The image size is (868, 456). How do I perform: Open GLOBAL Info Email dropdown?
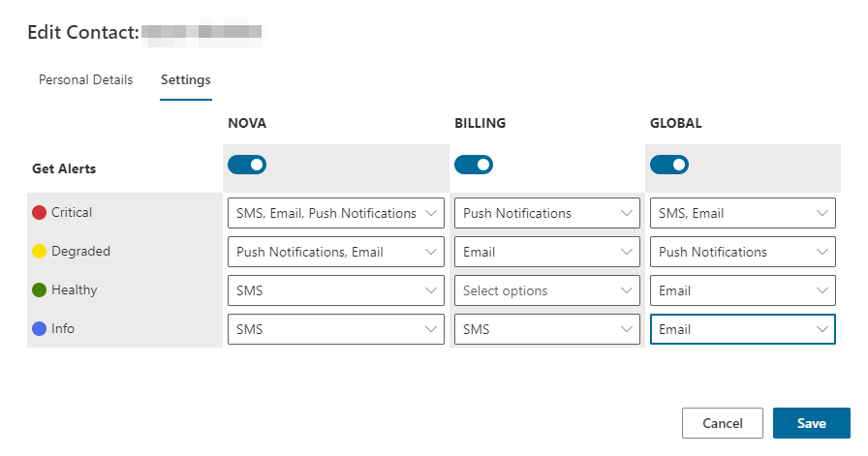[x=742, y=329]
